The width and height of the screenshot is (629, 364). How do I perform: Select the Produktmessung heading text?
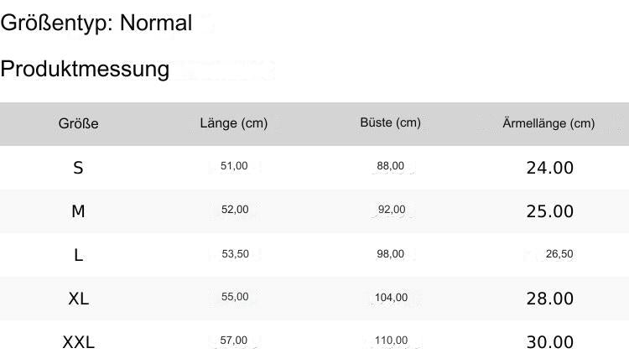click(85, 69)
